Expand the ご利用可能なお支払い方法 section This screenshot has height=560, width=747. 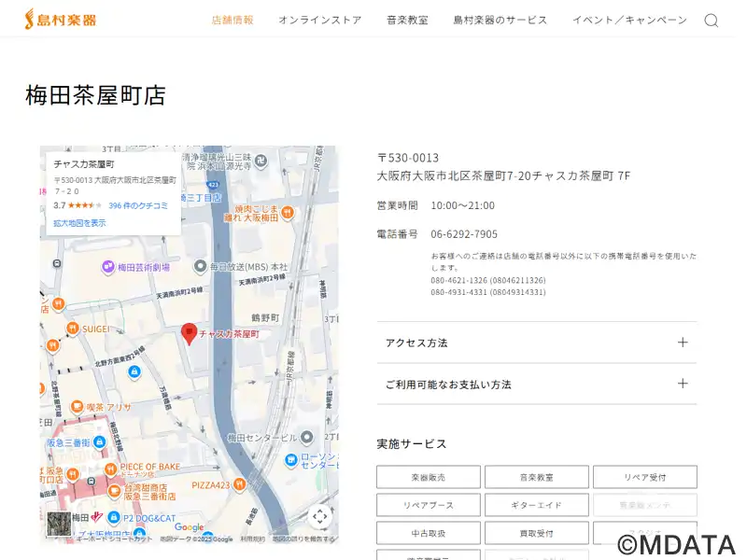tap(536, 384)
